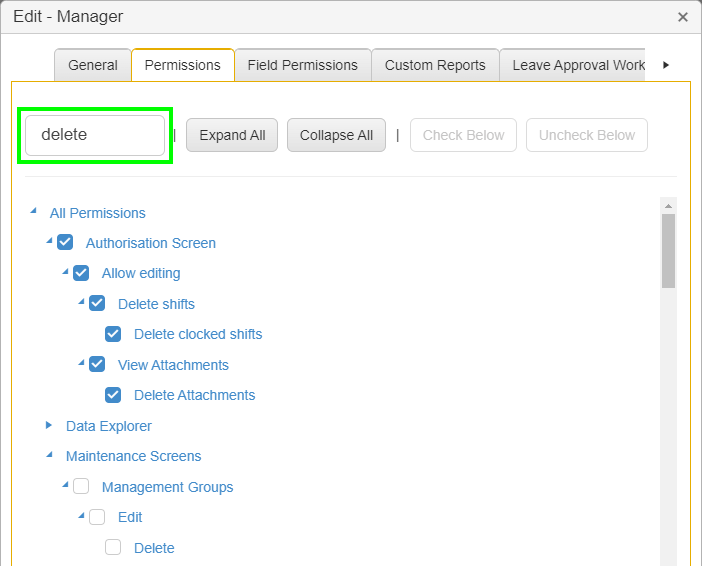
Task: Select the Delete clocked shifts label
Action: coord(198,334)
